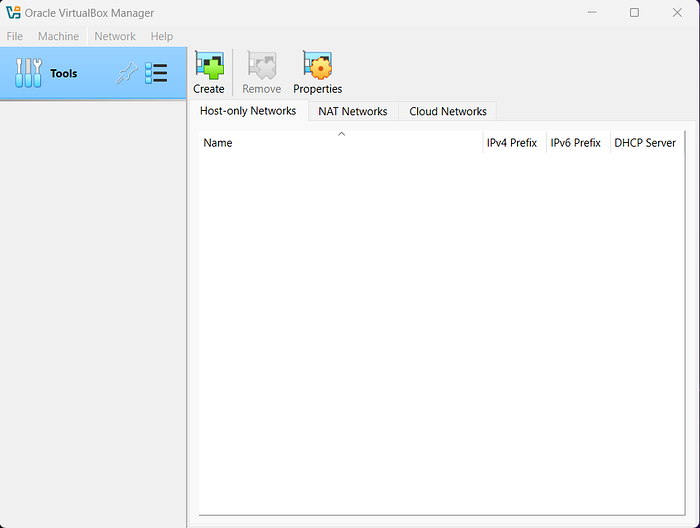Viewport: 700px width, 528px height.
Task: Toggle the sort arrow above Name column
Action: tap(342, 134)
